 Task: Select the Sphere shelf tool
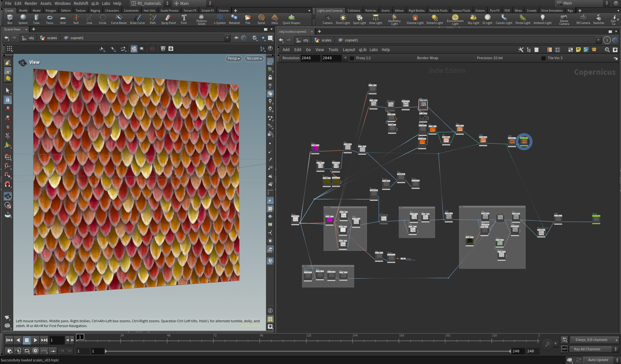pyautogui.click(x=23, y=19)
